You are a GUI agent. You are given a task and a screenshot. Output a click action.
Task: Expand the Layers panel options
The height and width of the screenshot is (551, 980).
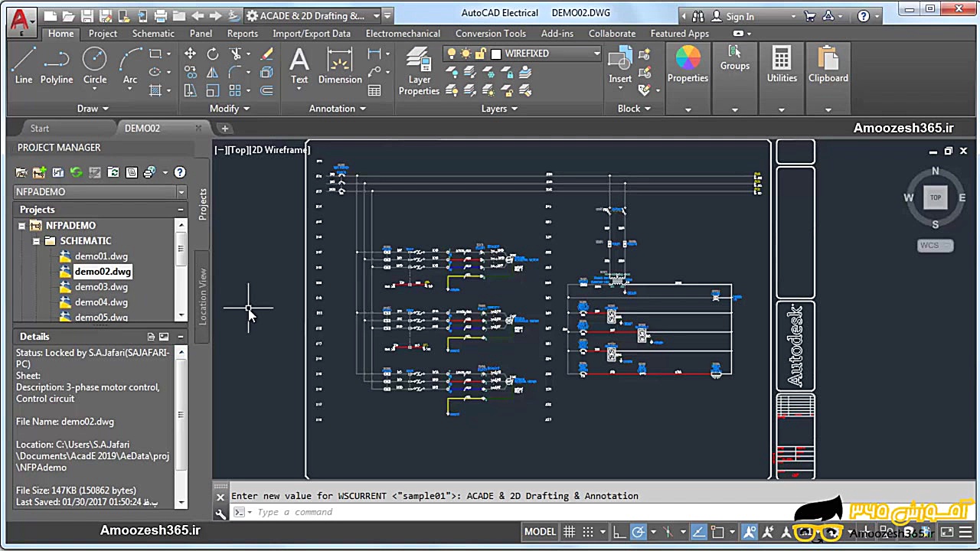[x=499, y=109]
